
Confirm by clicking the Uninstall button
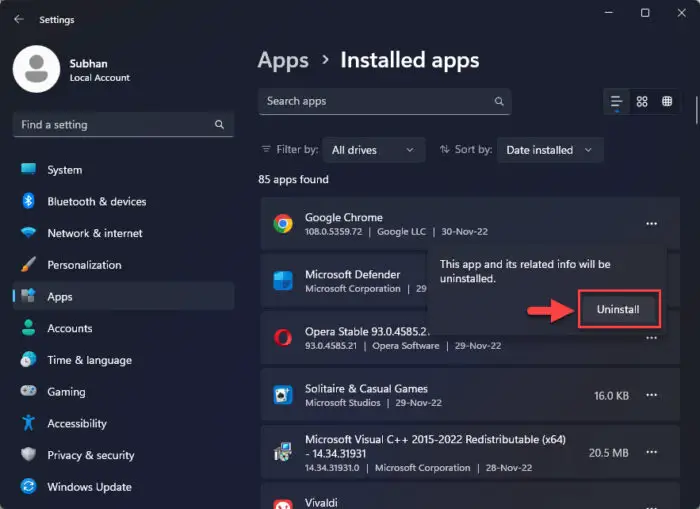pos(618,310)
